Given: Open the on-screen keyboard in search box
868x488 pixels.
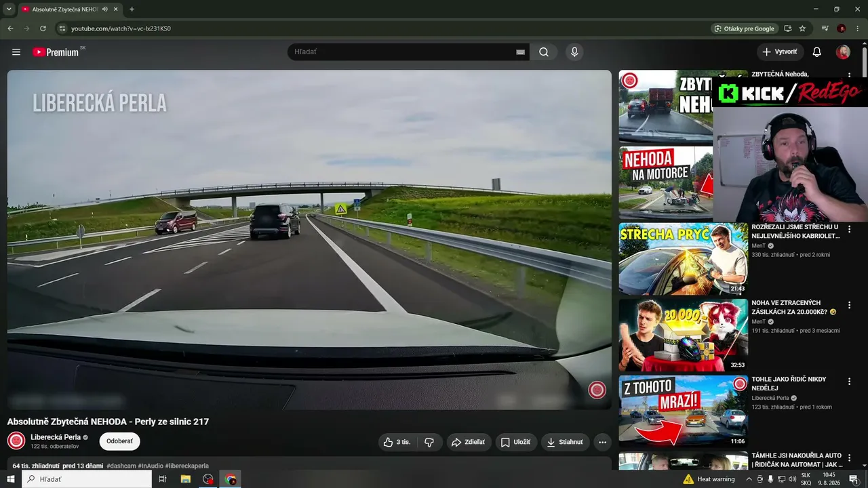Looking at the screenshot, I should [520, 52].
